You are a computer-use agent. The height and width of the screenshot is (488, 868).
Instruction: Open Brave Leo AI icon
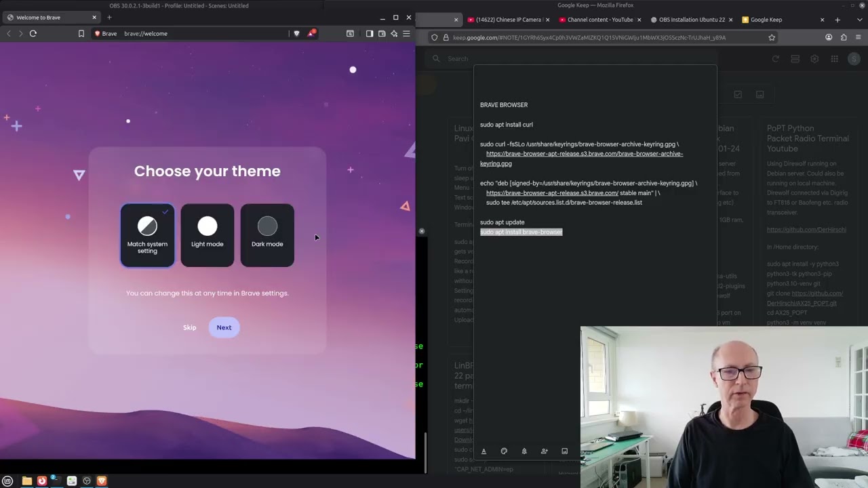point(394,33)
